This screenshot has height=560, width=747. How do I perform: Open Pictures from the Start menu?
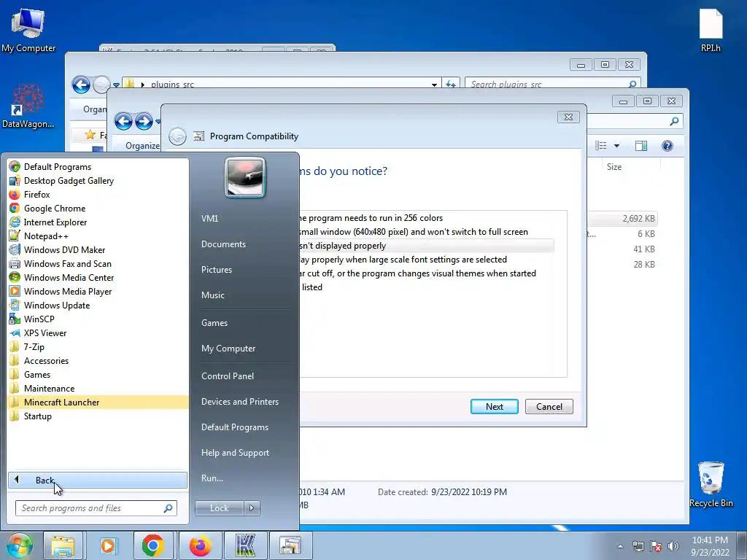[x=216, y=270]
